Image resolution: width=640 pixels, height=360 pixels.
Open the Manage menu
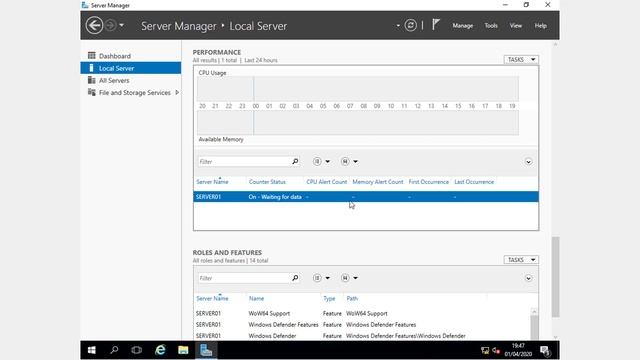click(x=462, y=25)
